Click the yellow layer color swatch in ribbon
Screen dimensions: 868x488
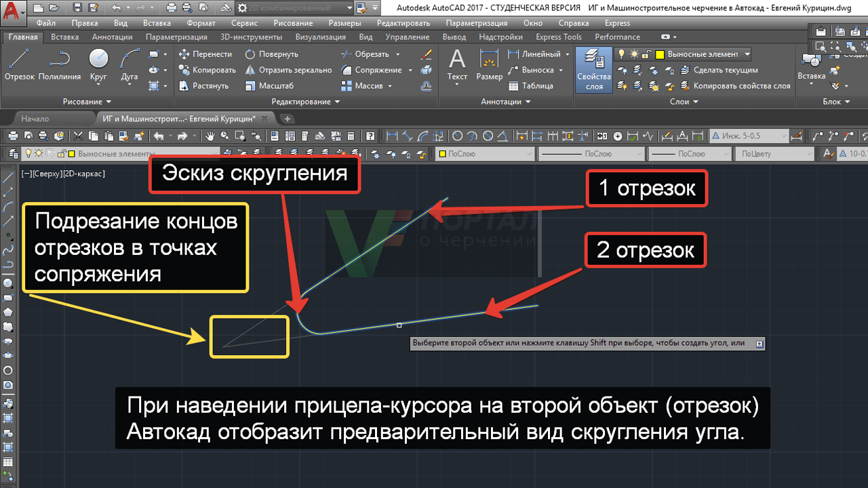coord(659,54)
